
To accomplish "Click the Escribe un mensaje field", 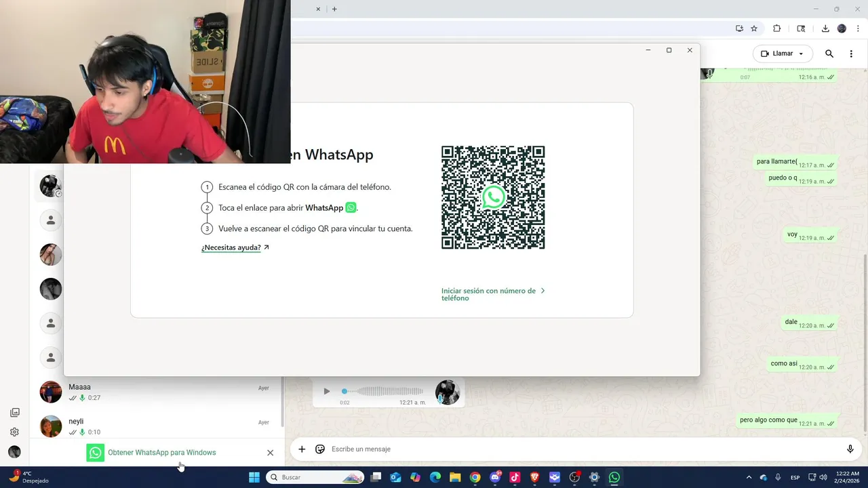I will pyautogui.click(x=583, y=449).
